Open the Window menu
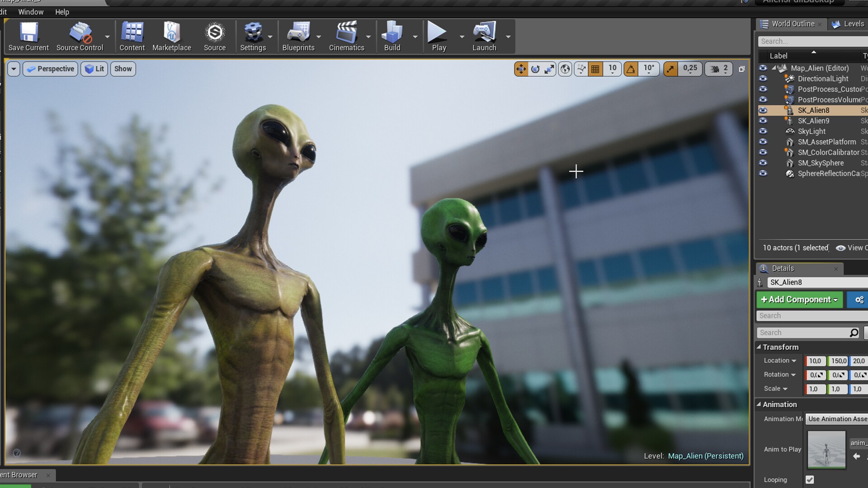Viewport: 868px width, 488px height. pyautogui.click(x=31, y=12)
